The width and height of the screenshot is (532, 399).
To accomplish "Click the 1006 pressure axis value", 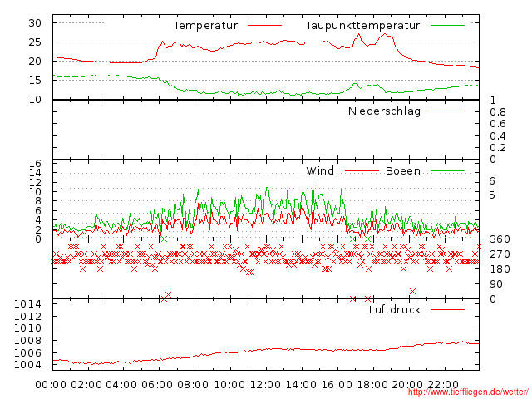I will tap(27, 352).
